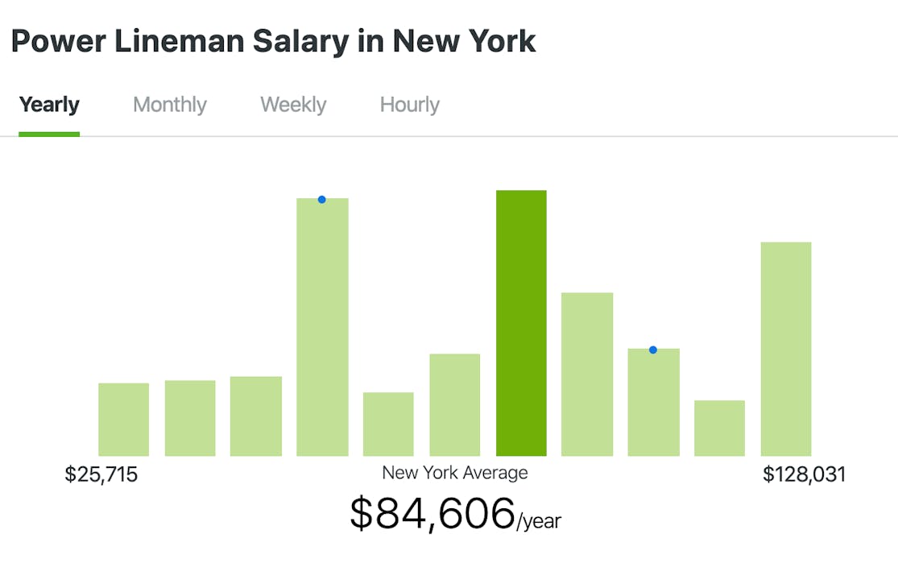The image size is (898, 588).
Task: Show the Hourly salary tab
Action: [409, 106]
